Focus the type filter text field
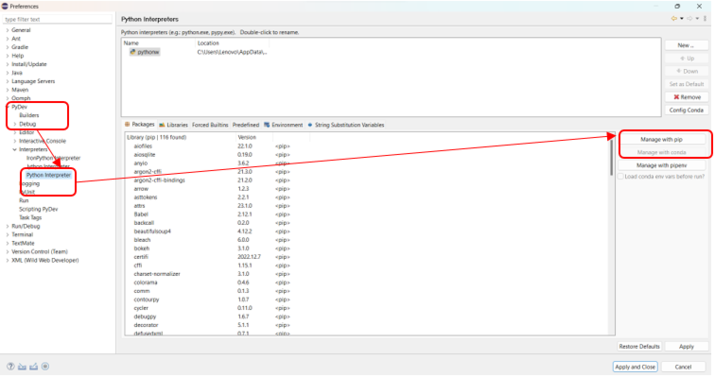This screenshot has height=377, width=715. click(x=57, y=19)
